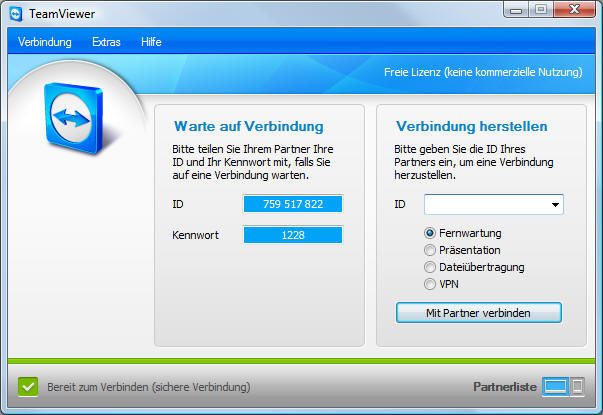Choose the Dateiübertragung connection mode
The image size is (603, 415).
pos(431,267)
